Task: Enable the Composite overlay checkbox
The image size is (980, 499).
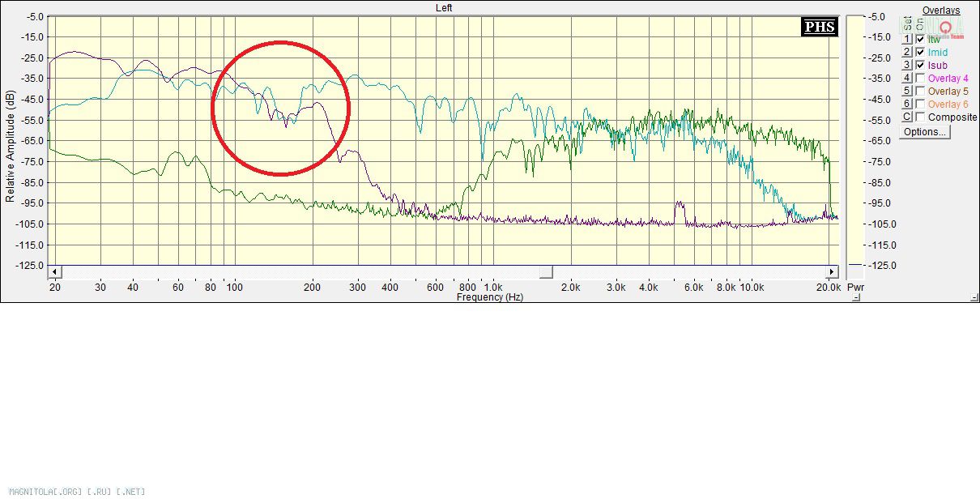Action: [920, 117]
